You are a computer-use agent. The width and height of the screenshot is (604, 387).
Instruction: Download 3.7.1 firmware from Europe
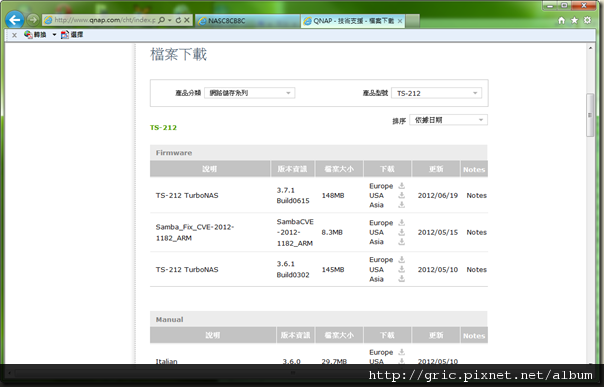(401, 186)
